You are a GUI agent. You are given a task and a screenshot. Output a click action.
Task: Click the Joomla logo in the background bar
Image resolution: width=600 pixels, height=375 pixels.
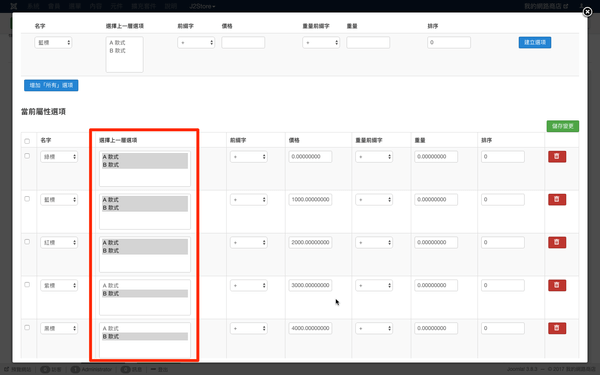(x=14, y=6)
